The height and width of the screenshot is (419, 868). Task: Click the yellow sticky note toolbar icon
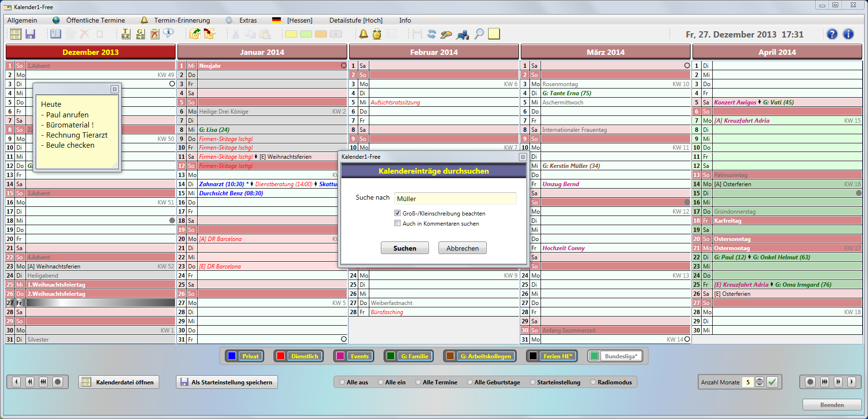[x=494, y=34]
